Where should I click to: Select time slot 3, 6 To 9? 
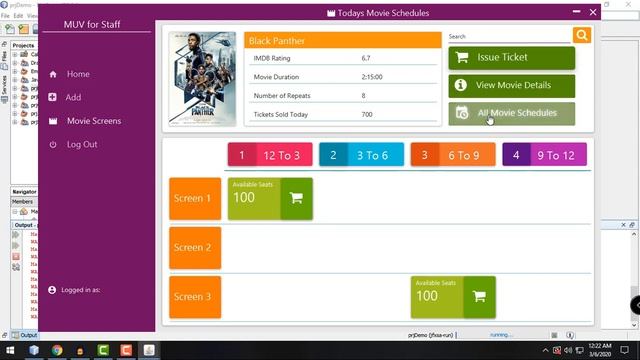click(453, 155)
